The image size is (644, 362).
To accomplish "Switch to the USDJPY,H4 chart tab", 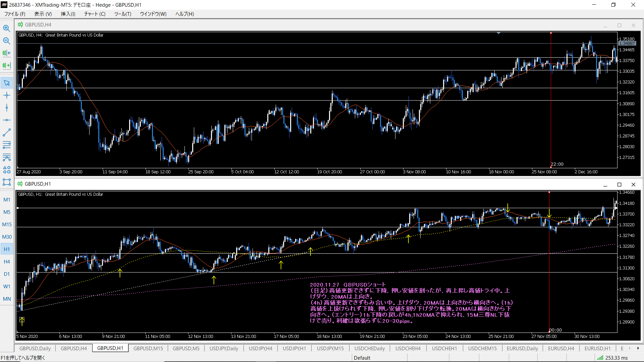I will pyautogui.click(x=261, y=348).
